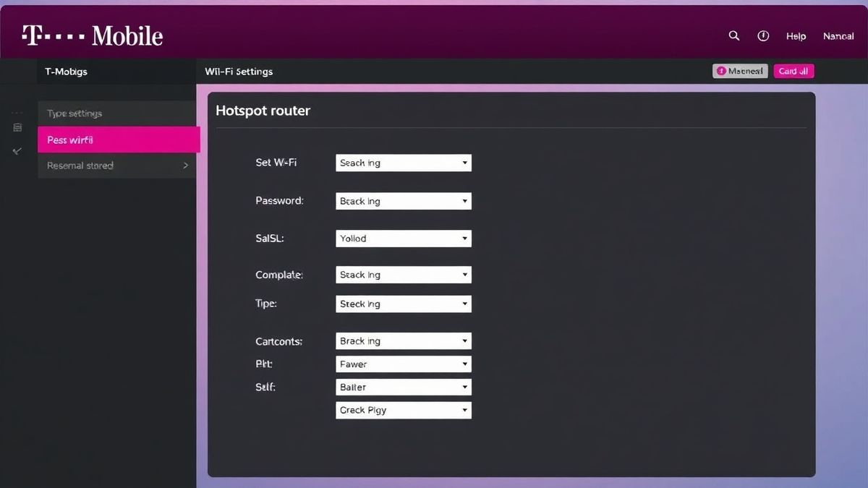This screenshot has height=488, width=868.
Task: Open the Password dropdown
Action: [404, 201]
